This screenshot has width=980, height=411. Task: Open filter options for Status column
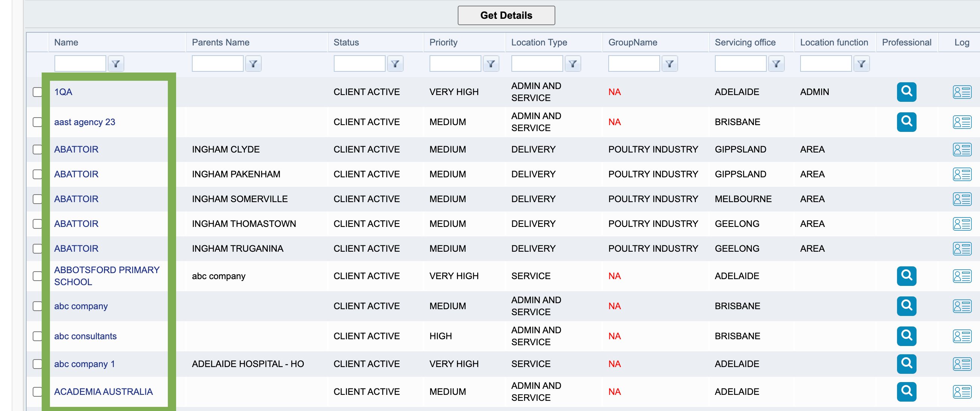click(x=395, y=63)
